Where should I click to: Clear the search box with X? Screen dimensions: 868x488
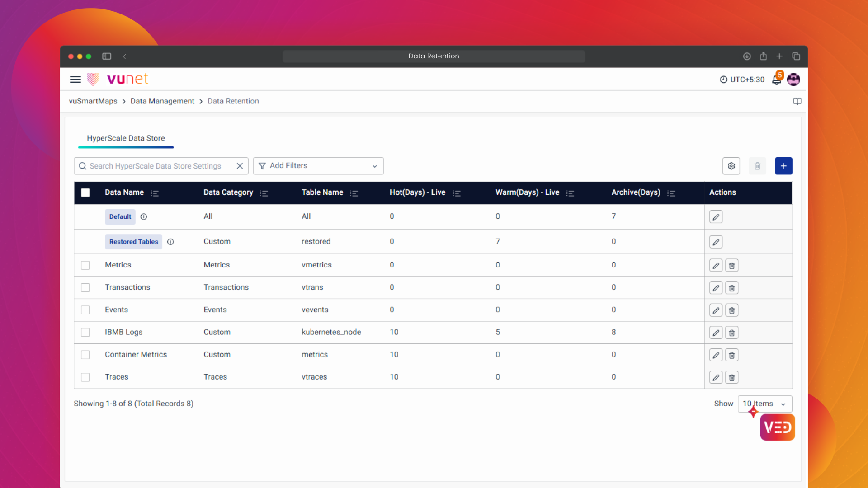point(240,166)
